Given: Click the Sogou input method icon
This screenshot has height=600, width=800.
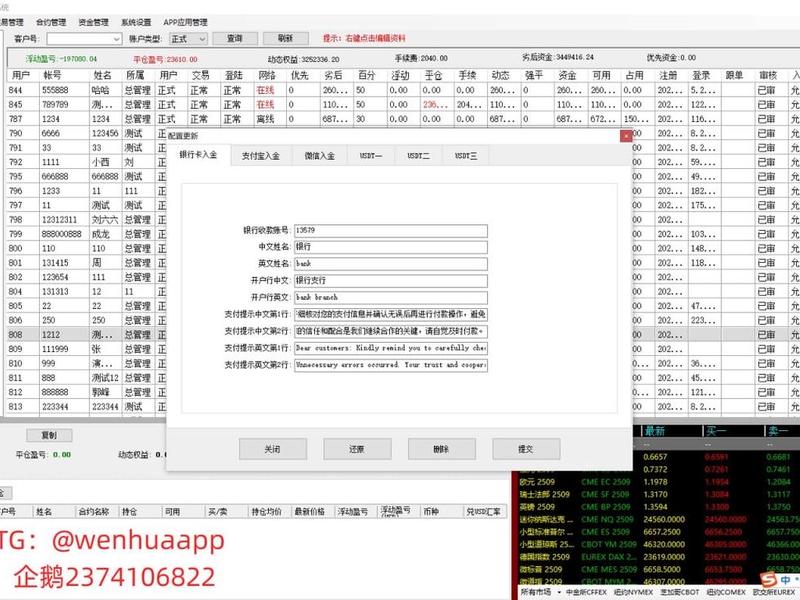Looking at the screenshot, I should 768,580.
